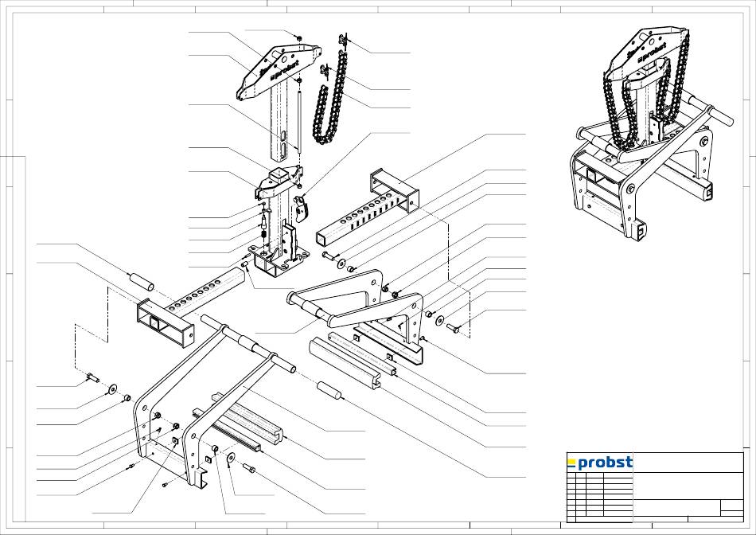756x535 pixels.
Task: Click the upper right perforated square tube beam
Action: pos(368,208)
